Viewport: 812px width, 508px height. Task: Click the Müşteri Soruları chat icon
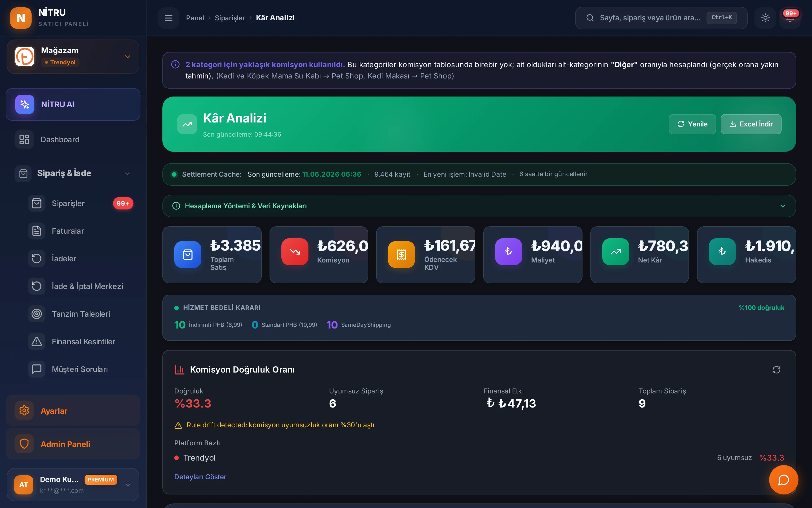coord(37,369)
